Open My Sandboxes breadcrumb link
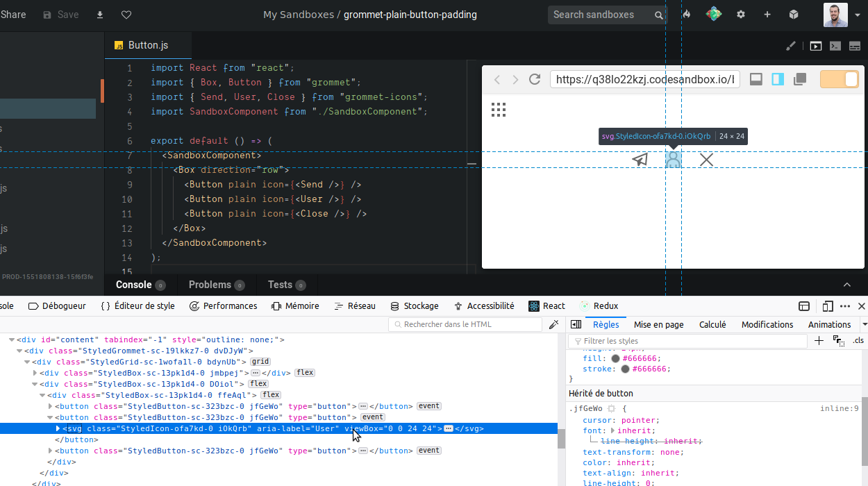The height and width of the screenshot is (486, 868). (298, 15)
